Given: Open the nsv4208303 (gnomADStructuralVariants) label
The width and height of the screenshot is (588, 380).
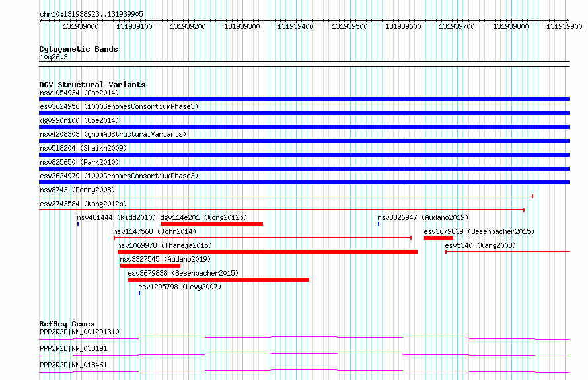Looking at the screenshot, I should point(113,134).
